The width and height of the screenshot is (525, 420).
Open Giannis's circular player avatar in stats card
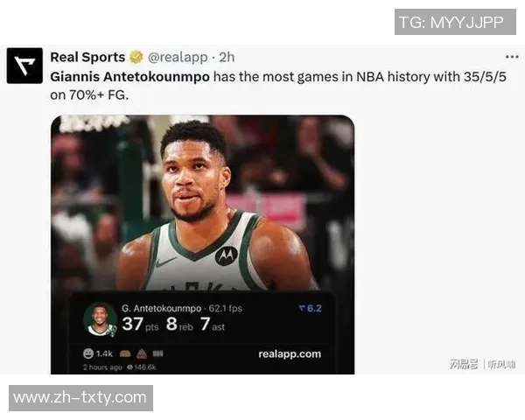[x=100, y=319]
